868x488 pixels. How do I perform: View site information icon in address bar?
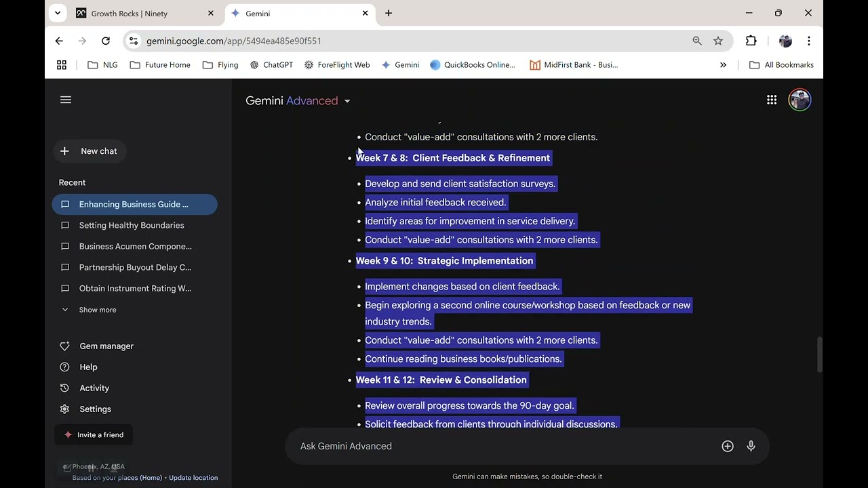[x=134, y=41]
